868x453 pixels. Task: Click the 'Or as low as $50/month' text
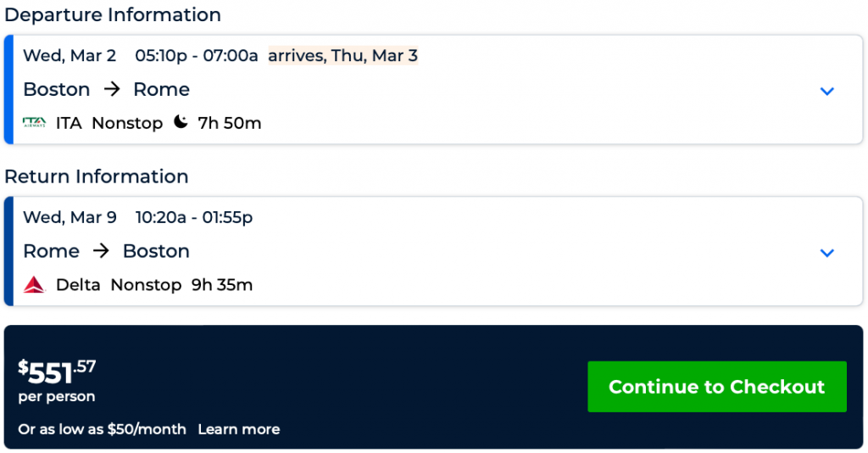coord(102,429)
